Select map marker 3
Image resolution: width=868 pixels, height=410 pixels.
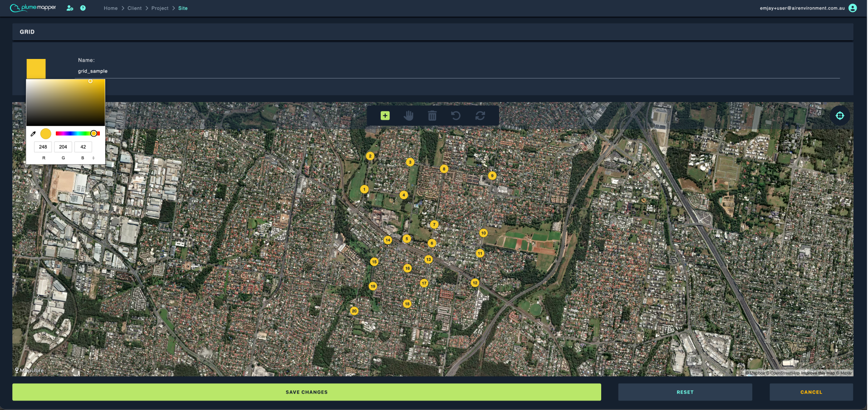[x=410, y=162]
